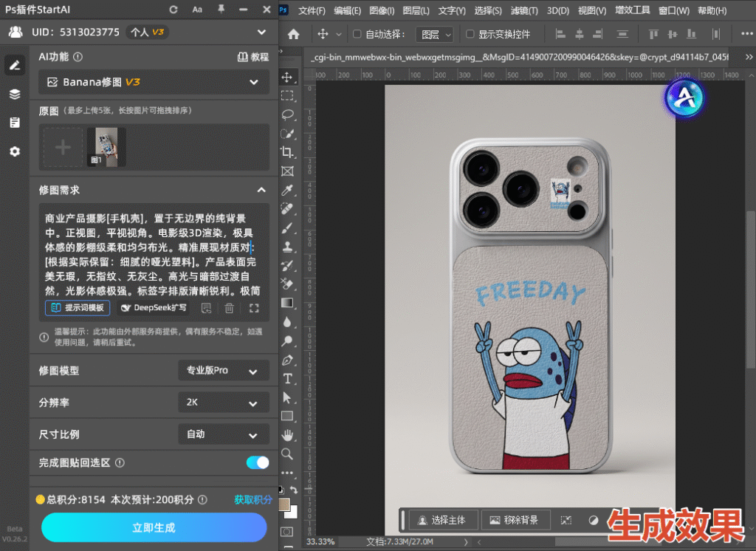Viewport: 756px width, 551px height.
Task: Click the pin icon in StartAI panel
Action: [x=221, y=9]
